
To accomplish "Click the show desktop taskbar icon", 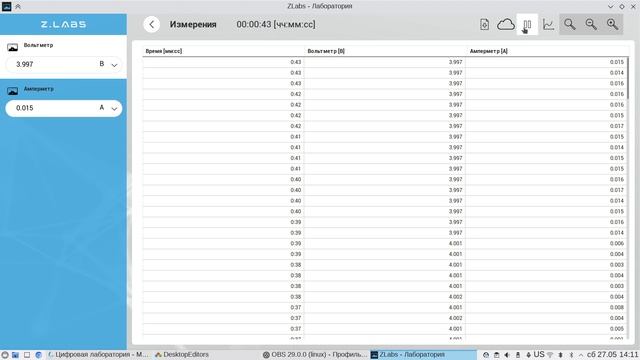I will pos(27,355).
